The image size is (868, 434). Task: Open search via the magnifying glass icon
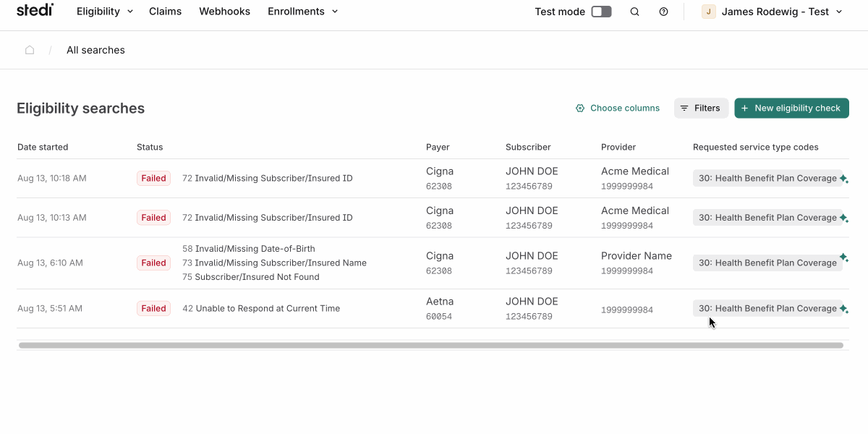point(634,11)
